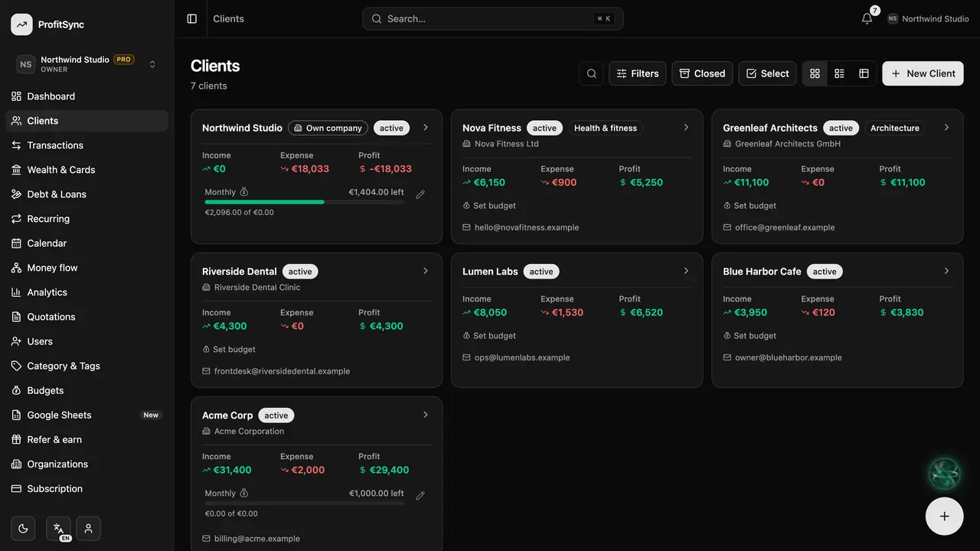
Task: Open Nova Fitness card chevron
Action: 686,128
